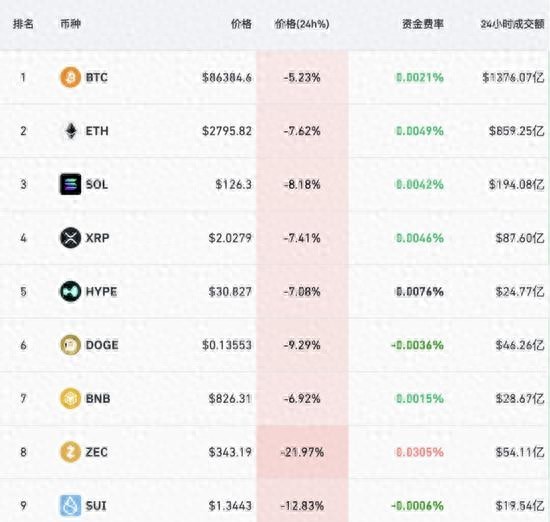This screenshot has width=550, height=522.
Task: Click the BNB coin icon
Action: pyautogui.click(x=71, y=399)
